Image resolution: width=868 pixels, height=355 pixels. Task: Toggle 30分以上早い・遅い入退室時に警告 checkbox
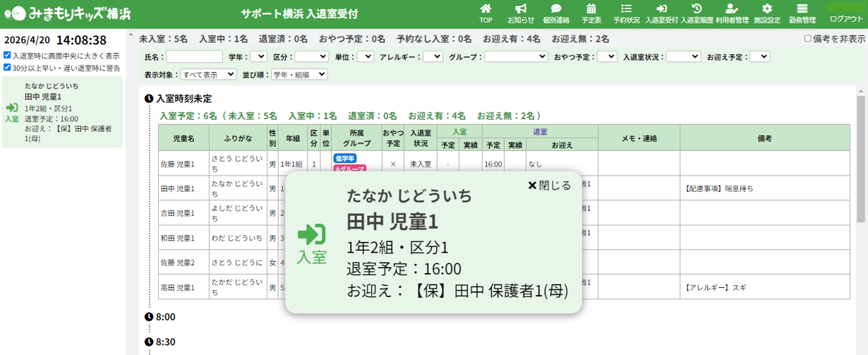click(7, 68)
